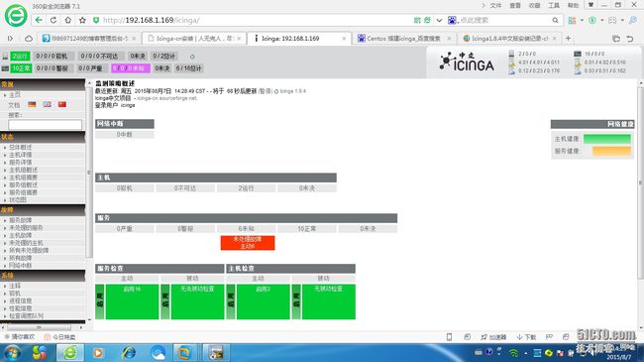Click the green 启用16 active service checks block
Screen dimensions: 644x362
point(132,302)
